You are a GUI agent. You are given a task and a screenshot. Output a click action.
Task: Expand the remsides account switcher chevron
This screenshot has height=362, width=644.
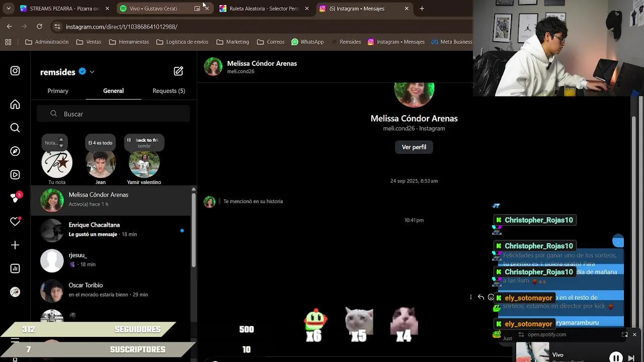pos(92,72)
